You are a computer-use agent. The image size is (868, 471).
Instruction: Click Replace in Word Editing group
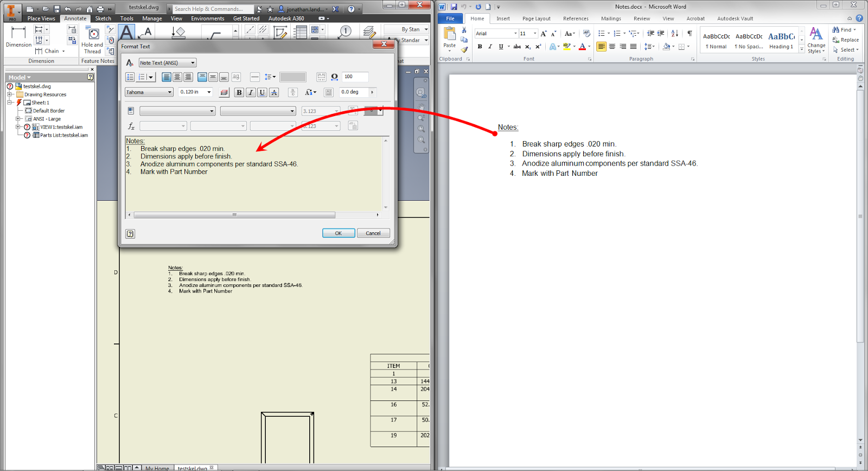pos(846,40)
